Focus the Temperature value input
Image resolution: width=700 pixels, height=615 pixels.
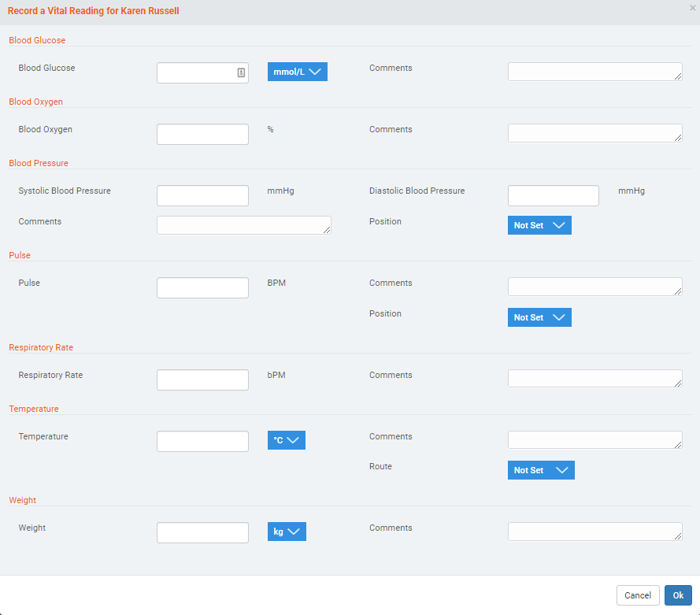[202, 441]
